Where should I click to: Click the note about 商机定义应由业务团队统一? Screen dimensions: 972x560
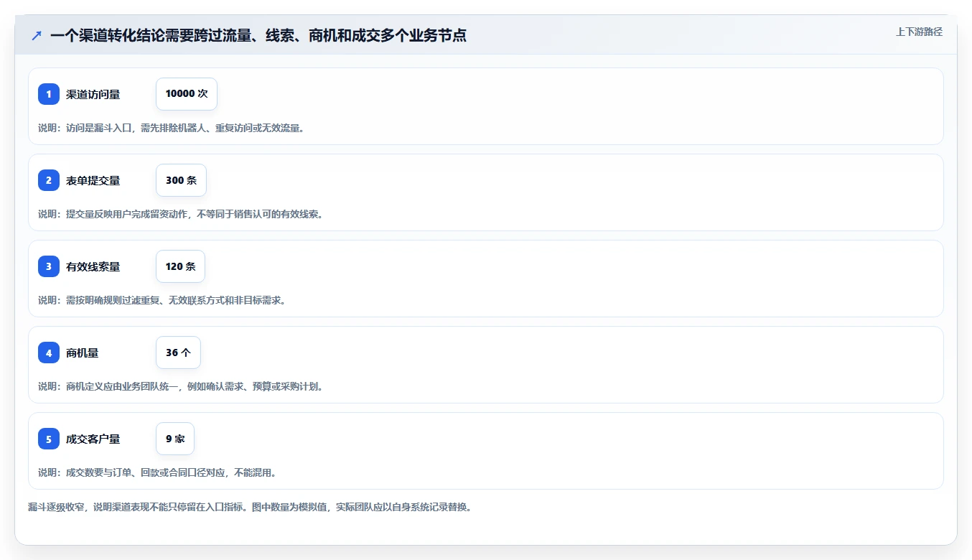(x=180, y=386)
